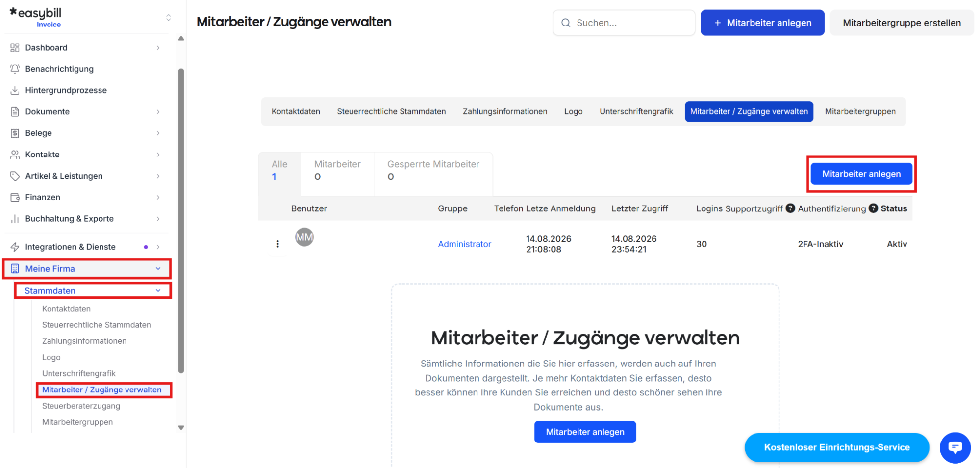Open the three-dot row actions menu
The height and width of the screenshot is (468, 980).
[x=277, y=244]
